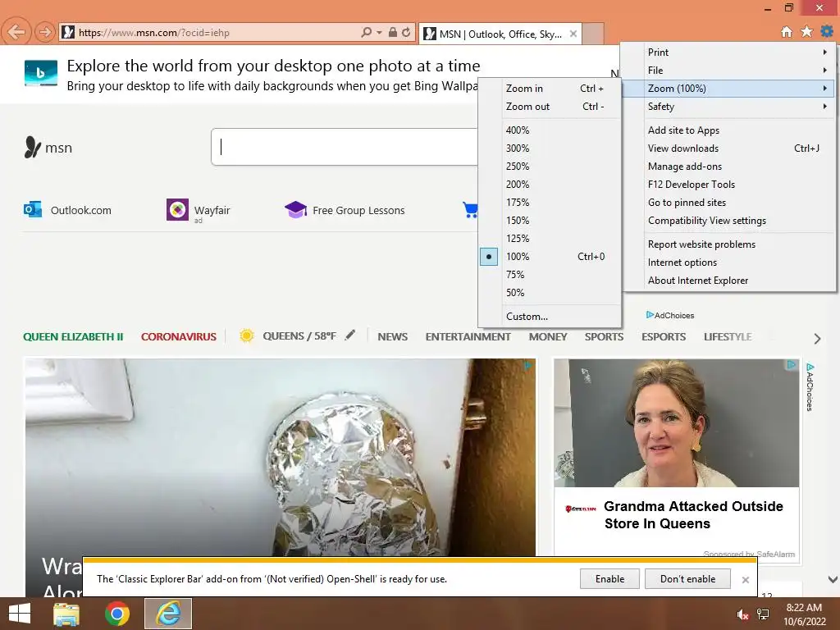Image resolution: width=840 pixels, height=630 pixels.
Task: Set zoom to 75%
Action: [x=550, y=275]
